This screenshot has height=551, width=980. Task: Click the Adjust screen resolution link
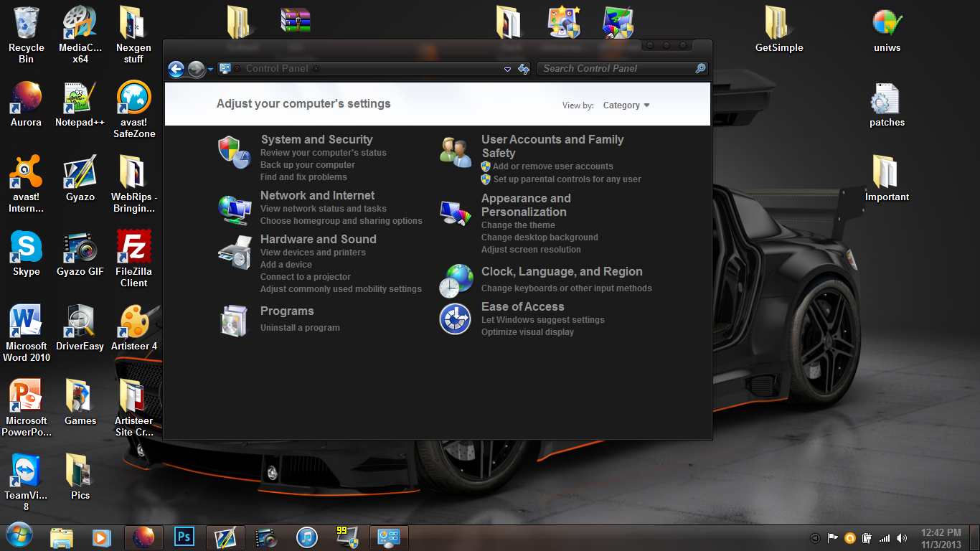(x=531, y=250)
